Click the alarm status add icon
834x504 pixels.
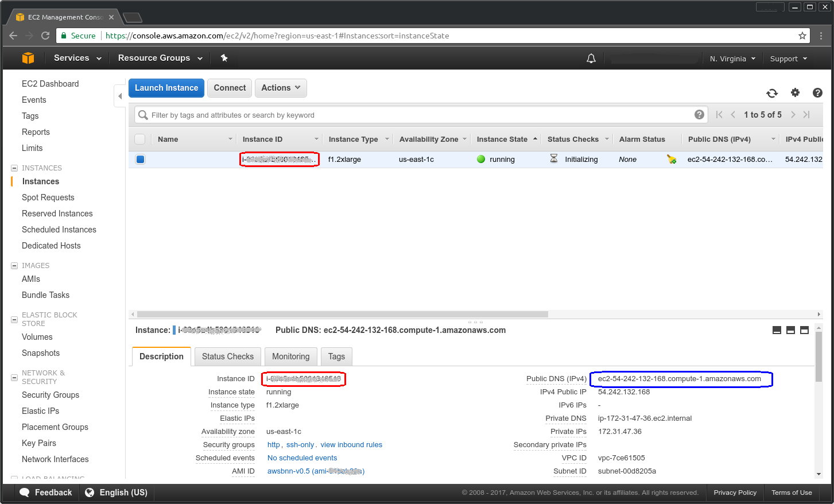click(672, 159)
